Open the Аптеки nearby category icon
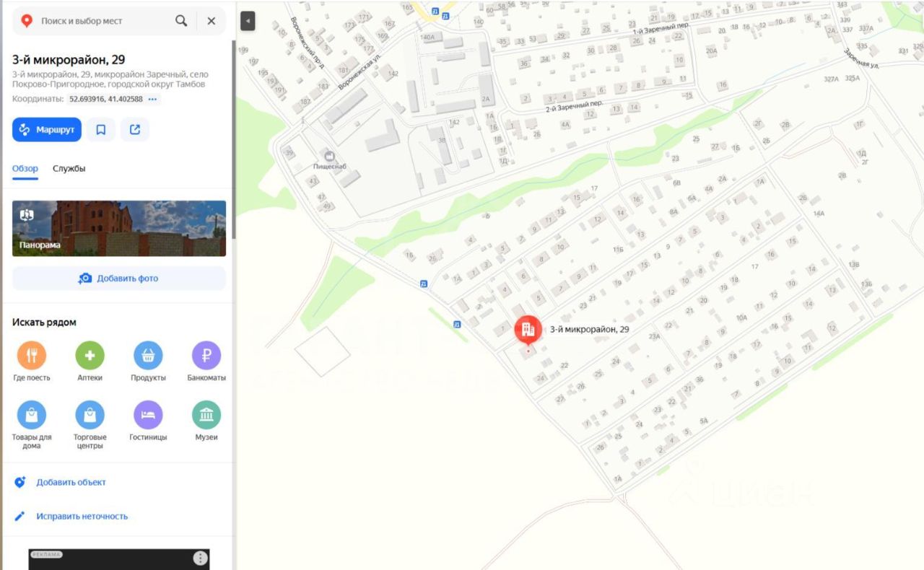The width and height of the screenshot is (924, 570). tap(90, 356)
